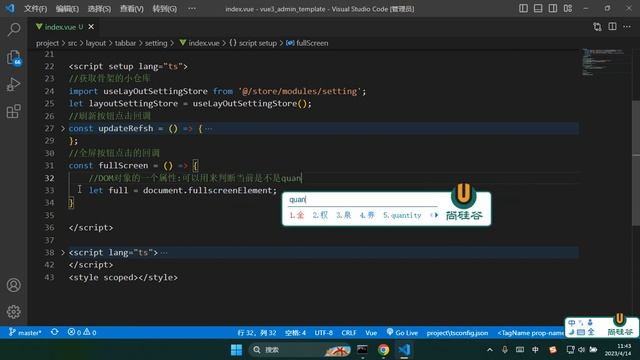Expand folded script block at line 38
The height and width of the screenshot is (360, 640).
[63, 253]
